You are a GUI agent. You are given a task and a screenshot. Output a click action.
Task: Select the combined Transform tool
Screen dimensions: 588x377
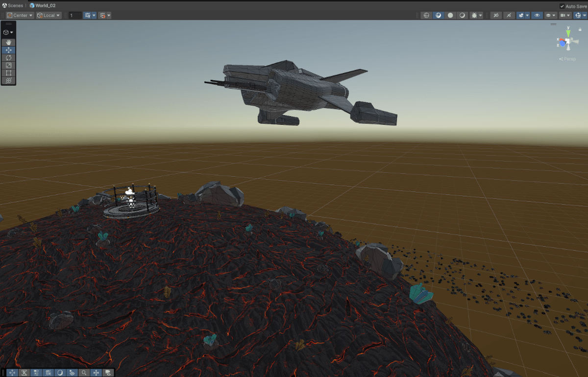[8, 80]
